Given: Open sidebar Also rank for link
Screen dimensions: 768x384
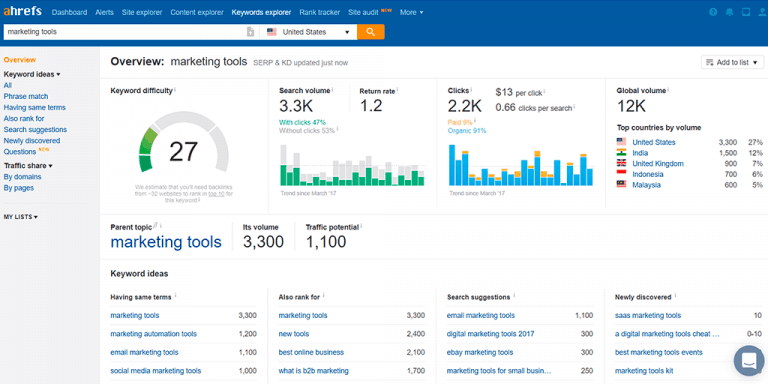Looking at the screenshot, I should click(x=24, y=119).
